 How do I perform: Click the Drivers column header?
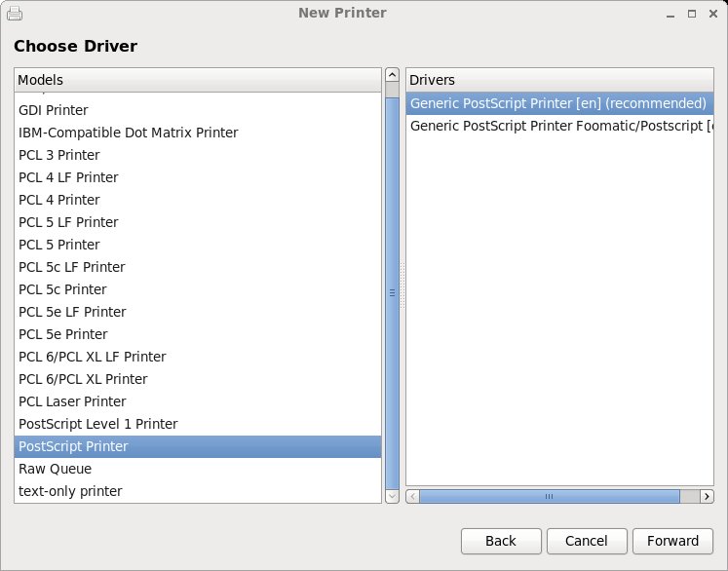[559, 80]
